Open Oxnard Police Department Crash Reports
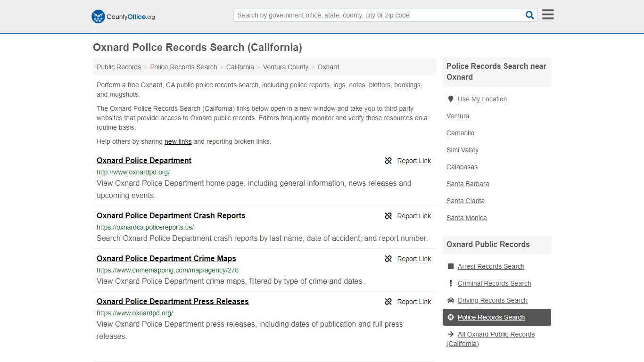This screenshot has width=644, height=362. pos(171,215)
